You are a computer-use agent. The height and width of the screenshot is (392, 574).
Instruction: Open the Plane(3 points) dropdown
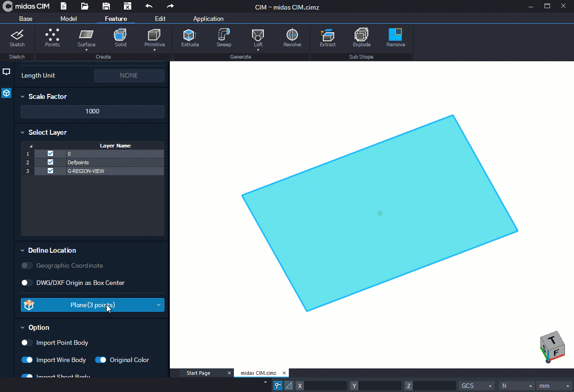(x=93, y=305)
